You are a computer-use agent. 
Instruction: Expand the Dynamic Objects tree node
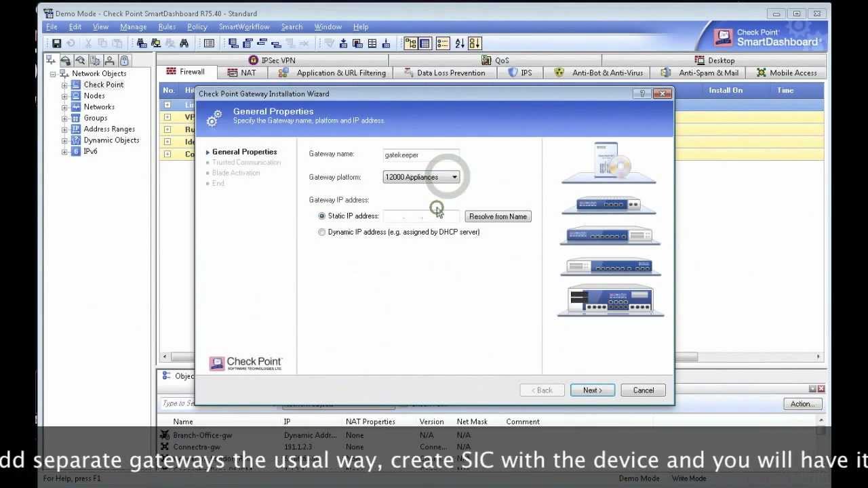click(64, 140)
